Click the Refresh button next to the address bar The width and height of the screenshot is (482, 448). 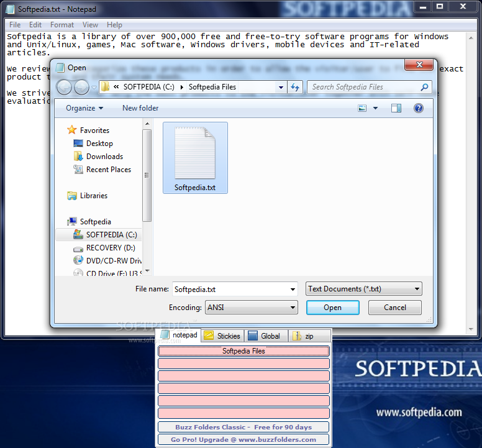(295, 88)
